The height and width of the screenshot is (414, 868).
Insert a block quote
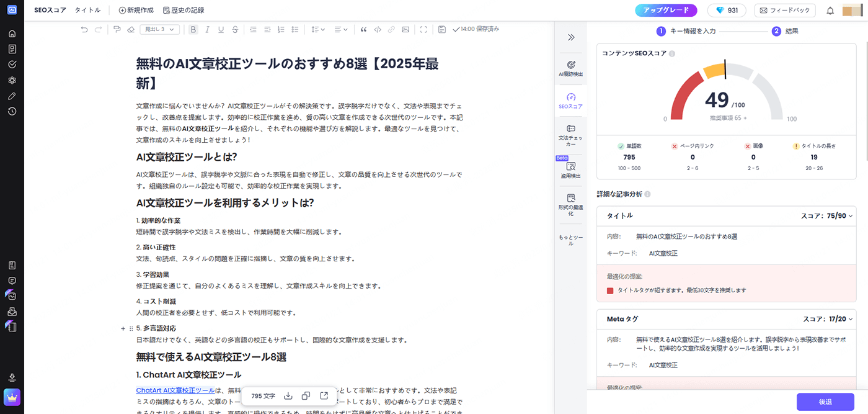363,29
